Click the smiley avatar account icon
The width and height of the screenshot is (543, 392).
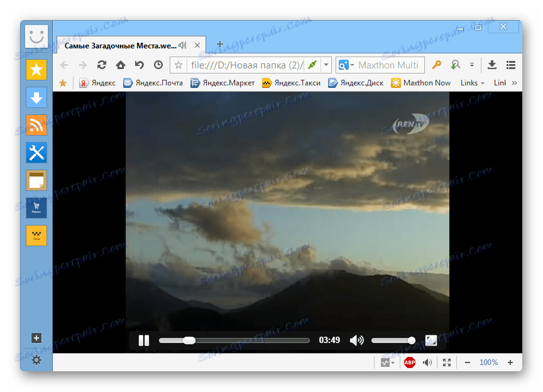click(36, 36)
